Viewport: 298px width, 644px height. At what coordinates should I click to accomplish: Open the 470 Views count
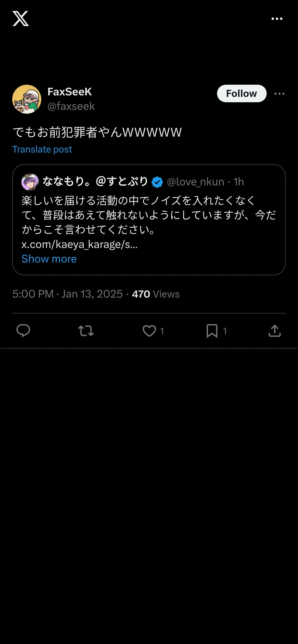click(156, 294)
